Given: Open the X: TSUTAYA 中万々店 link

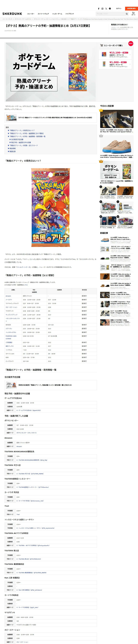Looking at the screenshot, I should click(x=30, y=474).
